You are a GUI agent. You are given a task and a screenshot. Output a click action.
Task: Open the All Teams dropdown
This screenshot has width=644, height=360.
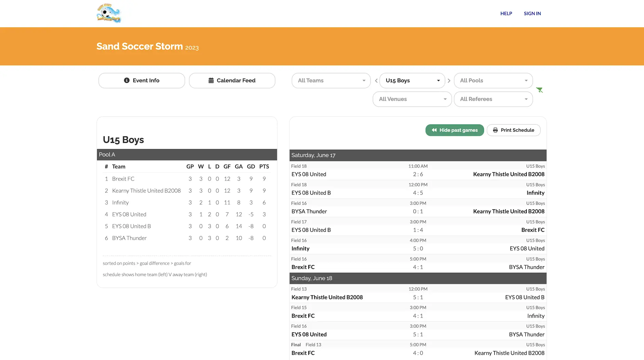(331, 80)
